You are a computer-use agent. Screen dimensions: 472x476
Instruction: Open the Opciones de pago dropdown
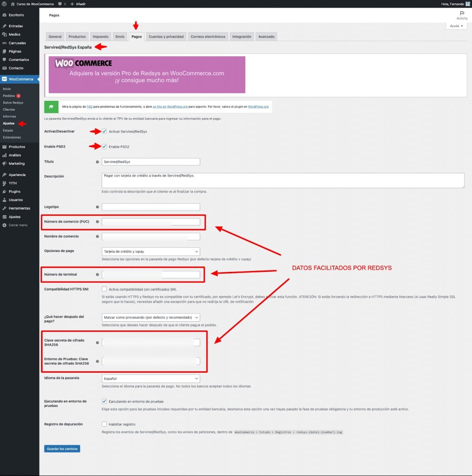[151, 251]
